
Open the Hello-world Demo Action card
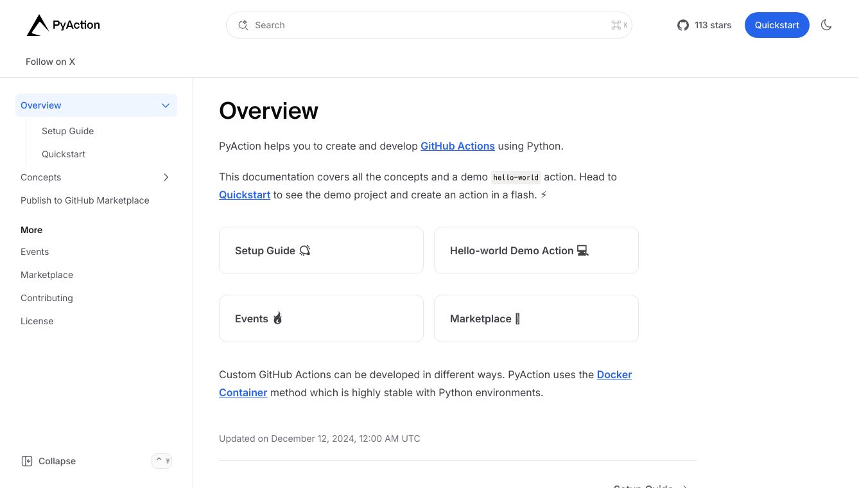pyautogui.click(x=536, y=250)
